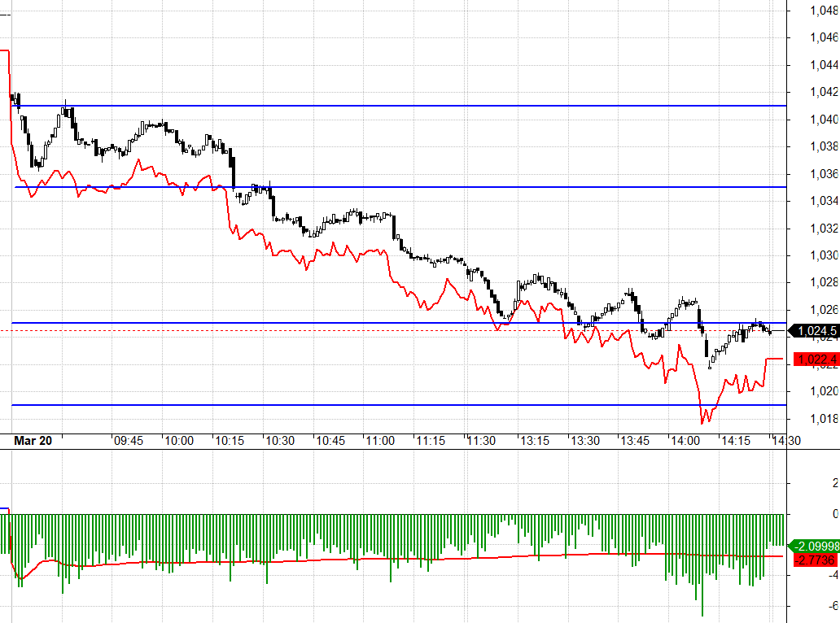Click the 1,046 price axis label
The width and height of the screenshot is (840, 623).
pos(825,37)
